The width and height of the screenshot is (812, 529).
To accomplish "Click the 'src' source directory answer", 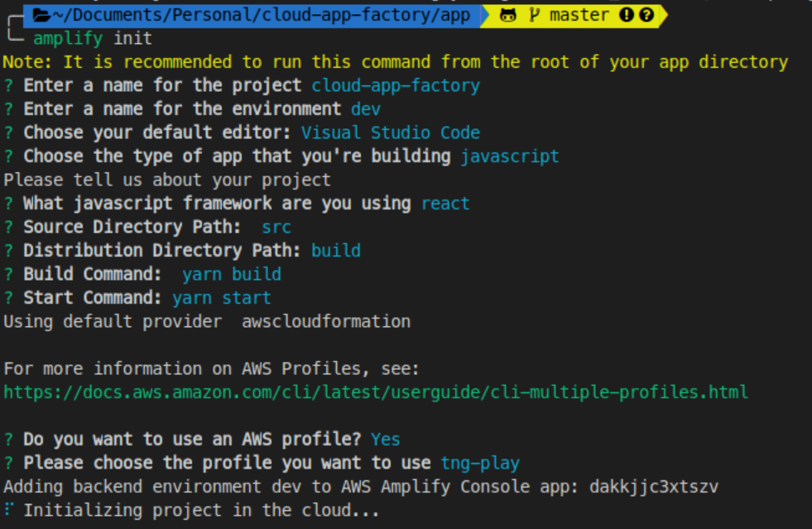I will tap(276, 228).
